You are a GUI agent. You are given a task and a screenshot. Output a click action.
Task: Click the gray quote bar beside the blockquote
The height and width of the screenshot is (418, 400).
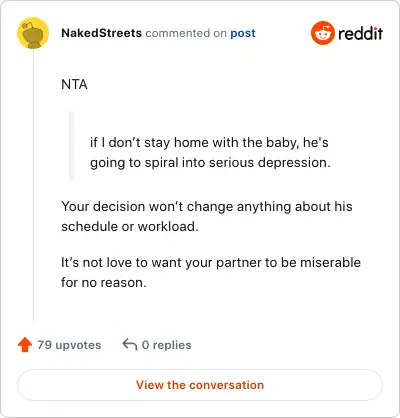coord(71,146)
